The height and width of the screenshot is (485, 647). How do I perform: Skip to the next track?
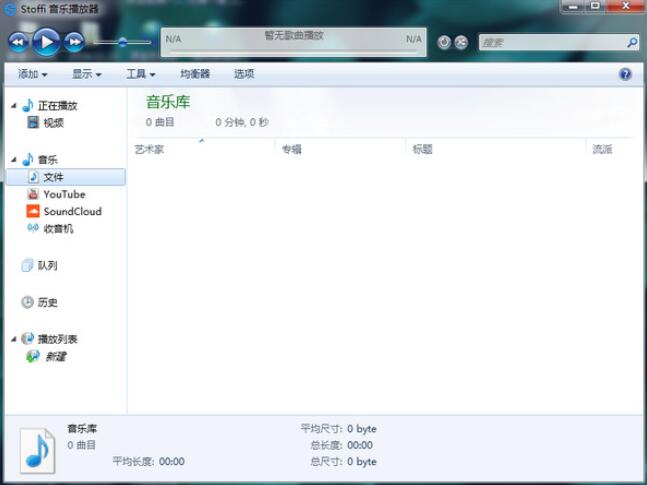point(74,41)
